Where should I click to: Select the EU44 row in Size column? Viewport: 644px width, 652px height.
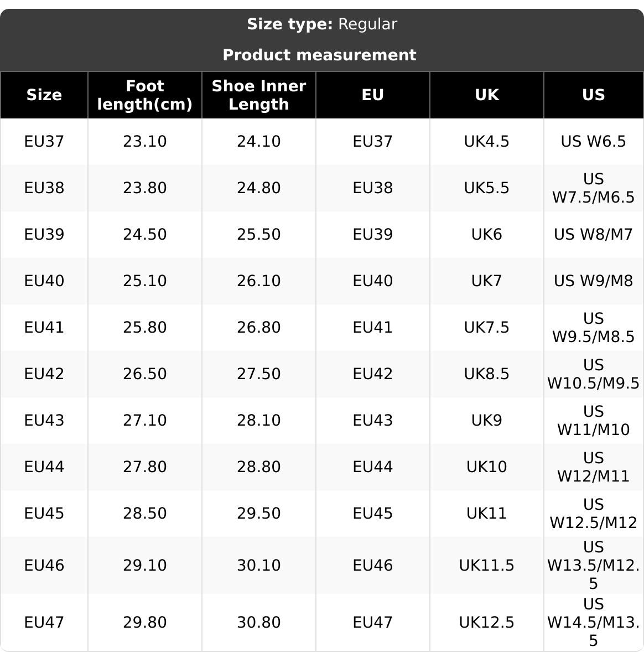pyautogui.click(x=44, y=467)
